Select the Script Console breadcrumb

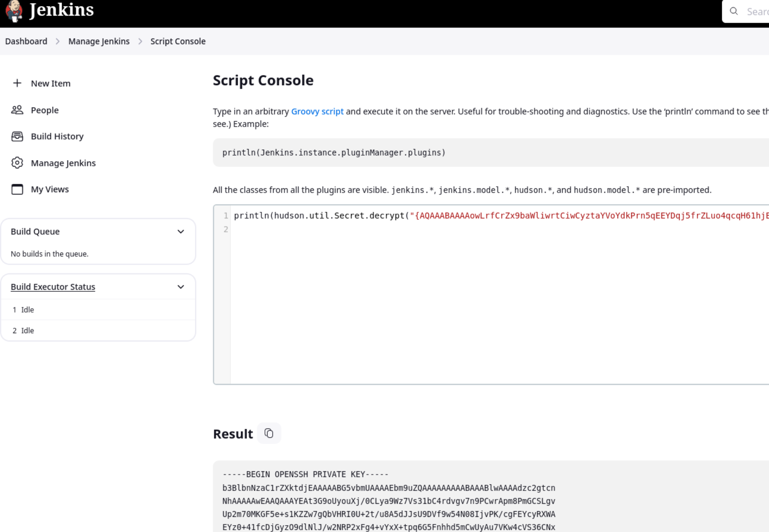point(178,41)
